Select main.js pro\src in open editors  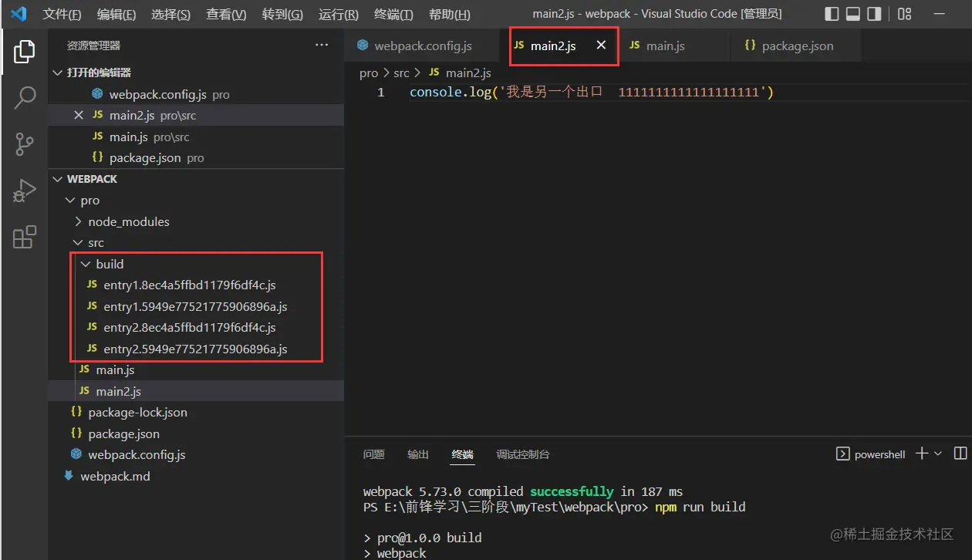[x=196, y=137]
